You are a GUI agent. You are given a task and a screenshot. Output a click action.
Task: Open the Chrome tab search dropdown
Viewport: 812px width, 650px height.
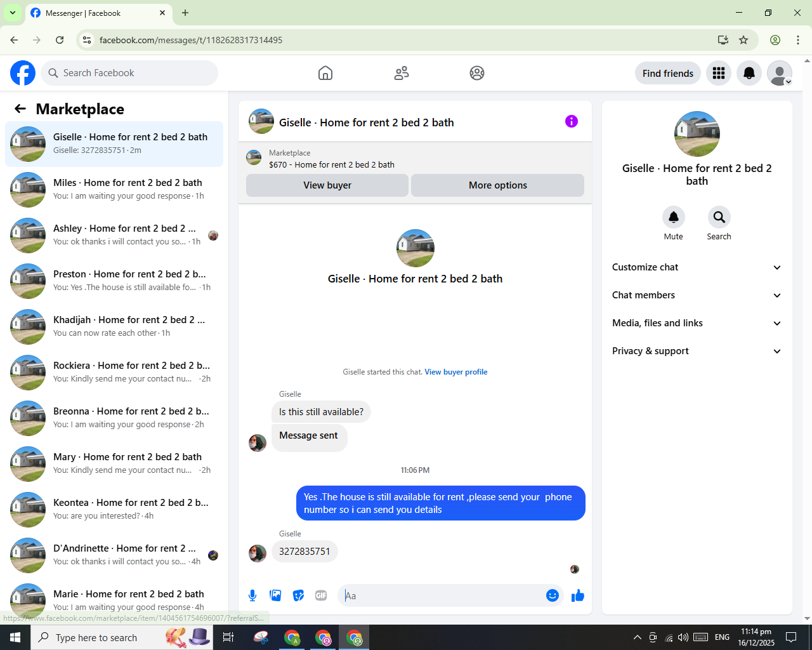[x=13, y=13]
